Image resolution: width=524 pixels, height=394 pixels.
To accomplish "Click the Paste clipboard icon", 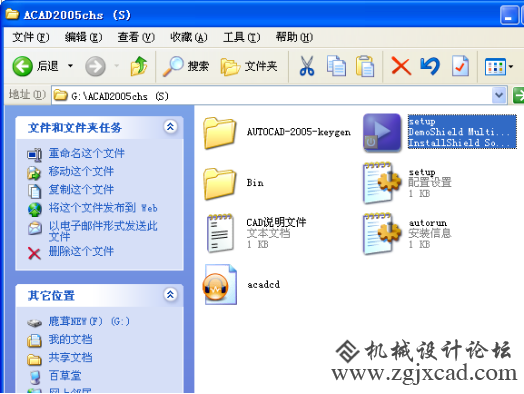I will [x=365, y=66].
